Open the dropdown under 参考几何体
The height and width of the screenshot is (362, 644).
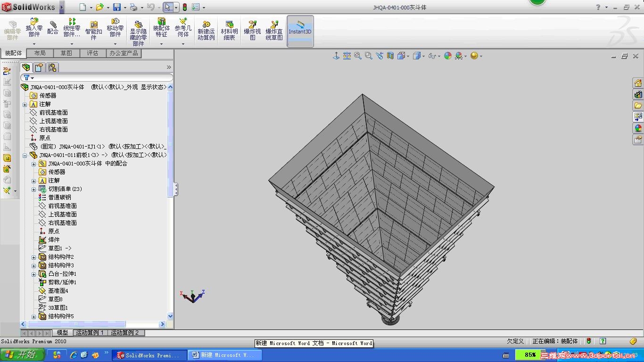[183, 44]
